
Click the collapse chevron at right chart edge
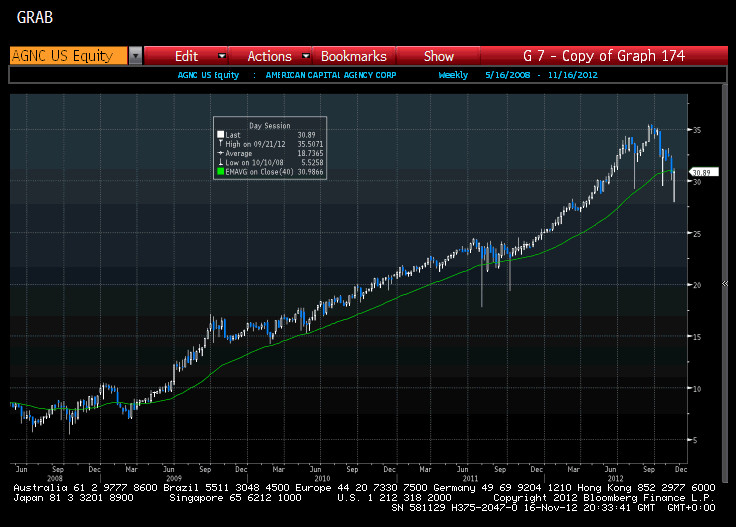[x=725, y=283]
